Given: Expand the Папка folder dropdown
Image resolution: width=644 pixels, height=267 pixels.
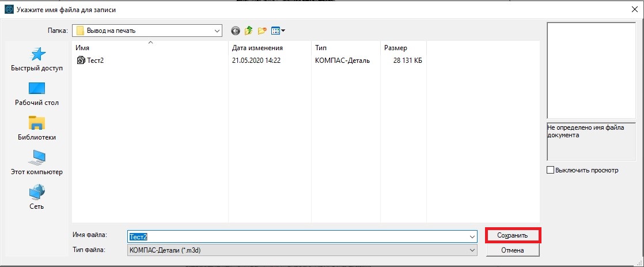Looking at the screenshot, I should click(x=217, y=31).
